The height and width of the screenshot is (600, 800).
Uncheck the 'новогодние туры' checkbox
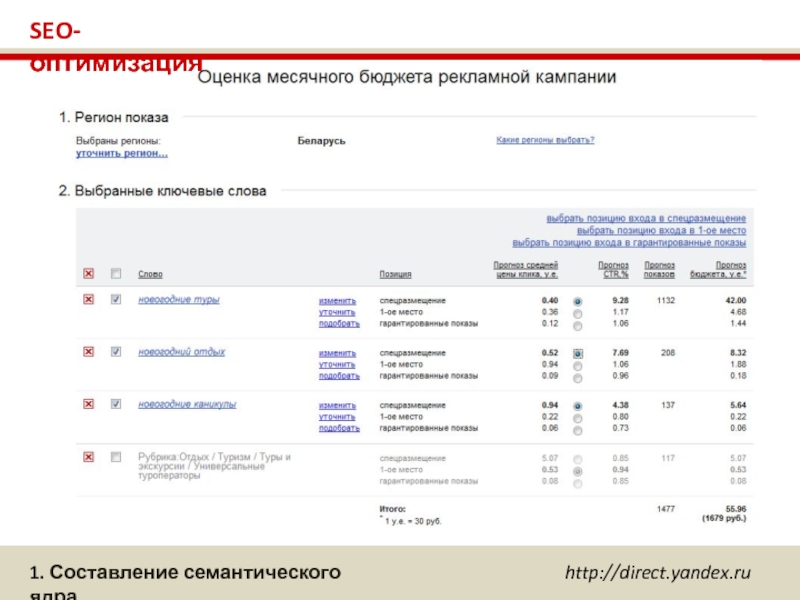pos(116,299)
